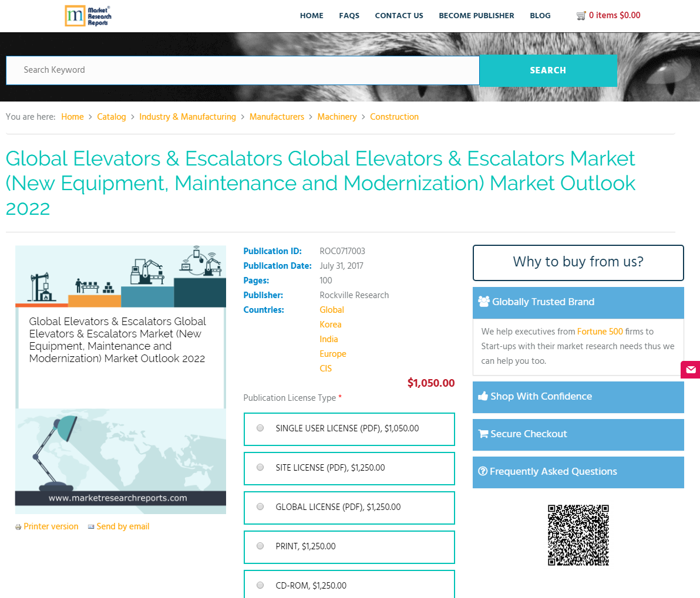Focus the Search Keyword field
Image resolution: width=700 pixels, height=598 pixels.
point(243,70)
